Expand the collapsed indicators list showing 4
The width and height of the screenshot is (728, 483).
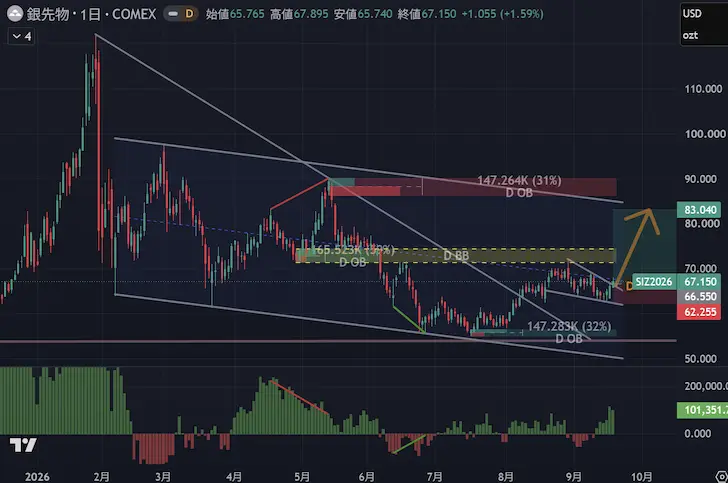21,36
